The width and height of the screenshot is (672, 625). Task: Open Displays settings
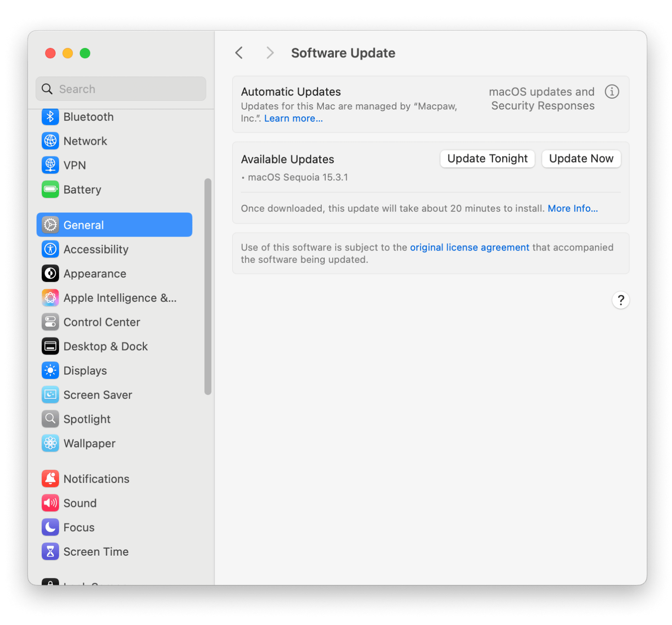(x=85, y=370)
